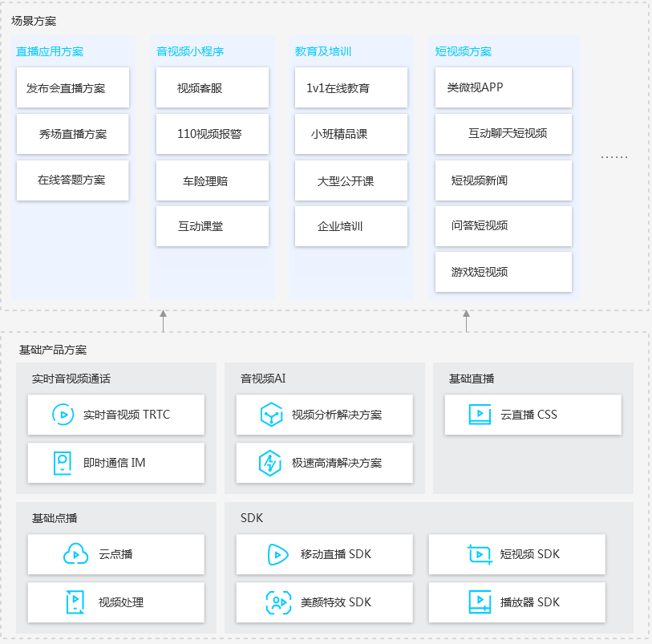Viewport: 652px width, 644px height.
Task: Select the 企业培训 card
Action: pos(350,226)
